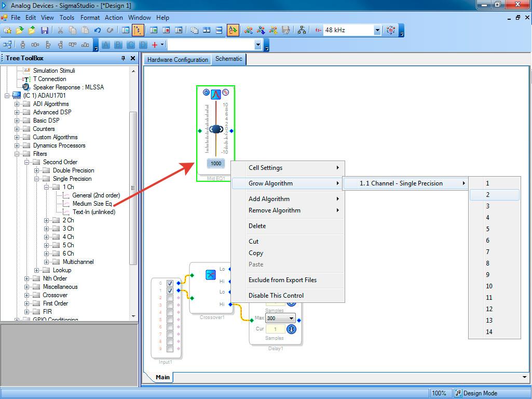Viewport: 532px width, 399px height.
Task: Choose Delete from the context menu
Action: tap(257, 226)
